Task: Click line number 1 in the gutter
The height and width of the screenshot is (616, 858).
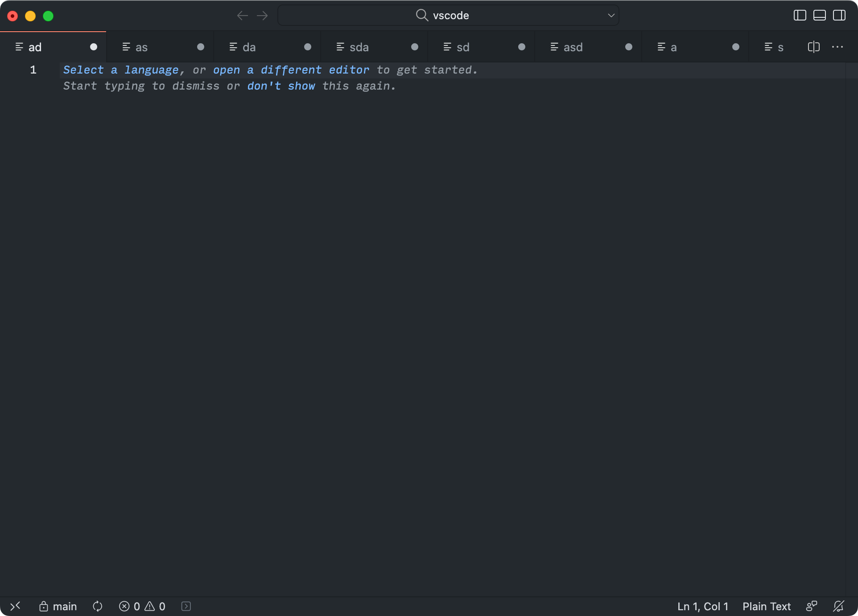Action: click(x=33, y=70)
